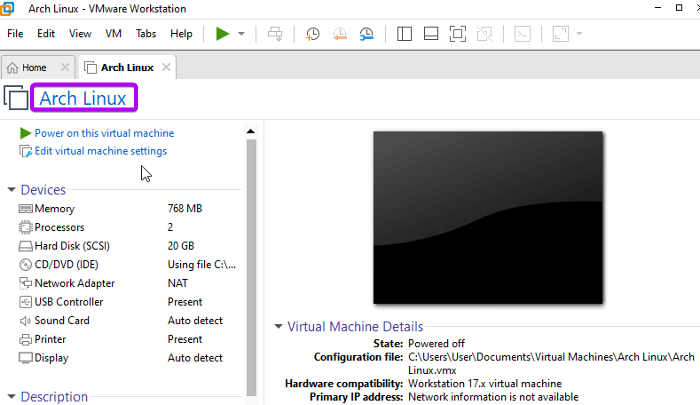Screen dimensions: 700x405
Task: Click the Processors value 2
Action: coord(170,227)
